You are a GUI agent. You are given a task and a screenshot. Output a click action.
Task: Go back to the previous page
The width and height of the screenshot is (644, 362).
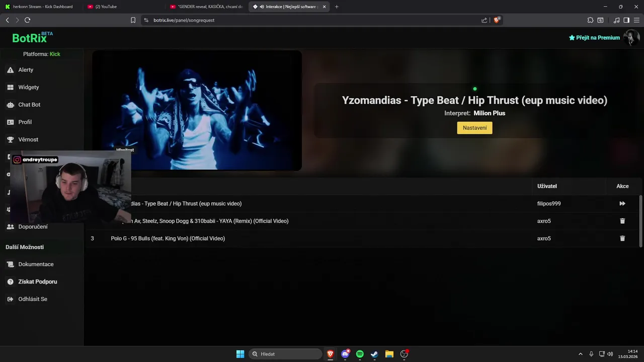pos(7,20)
